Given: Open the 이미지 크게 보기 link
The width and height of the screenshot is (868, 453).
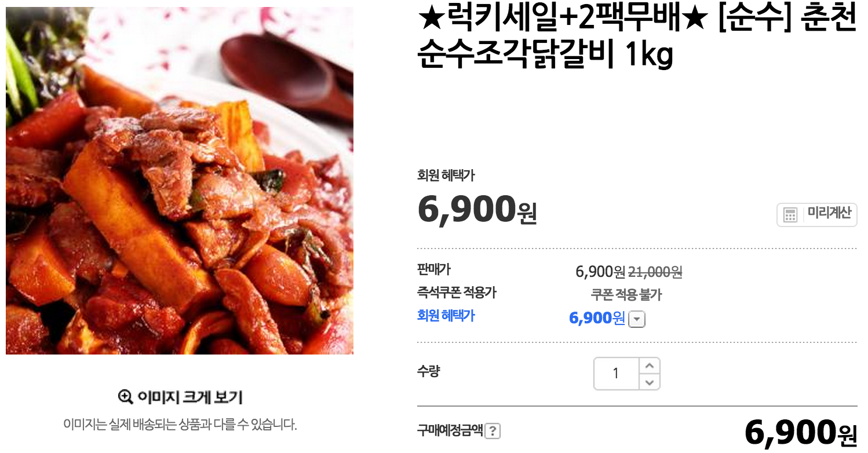Looking at the screenshot, I should pyautogui.click(x=180, y=397).
